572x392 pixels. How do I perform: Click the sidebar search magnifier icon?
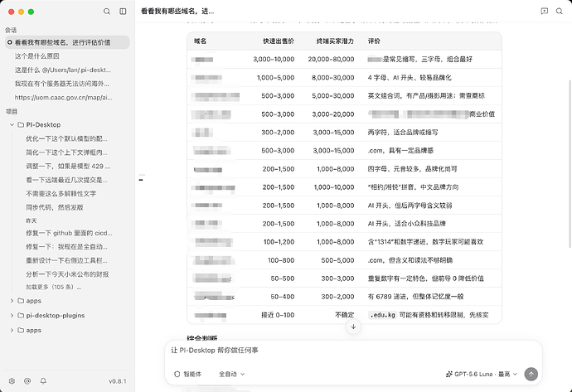[106, 12]
